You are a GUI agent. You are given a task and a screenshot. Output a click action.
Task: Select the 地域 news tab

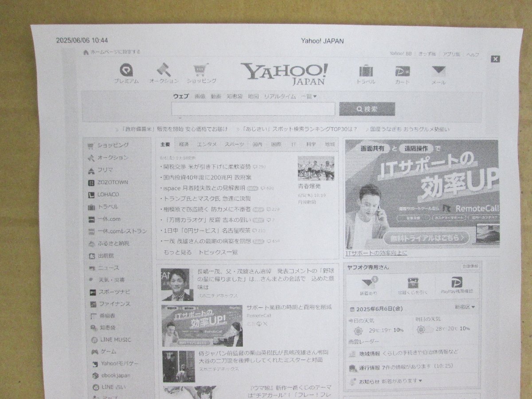tap(330, 145)
